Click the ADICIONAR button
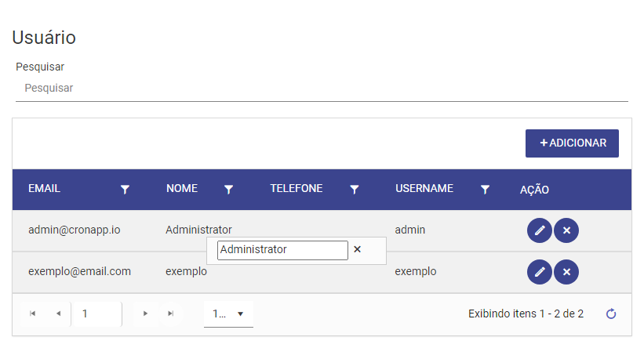 [572, 143]
